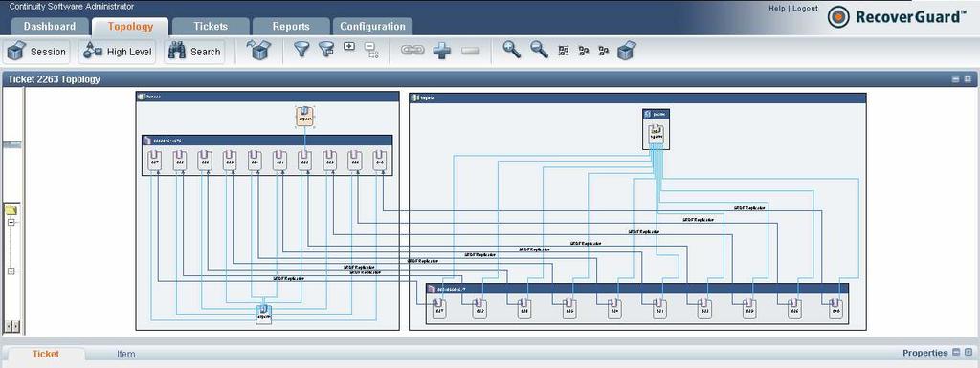Click the second funnel filter icon
This screenshot has width=980, height=368.
[326, 50]
